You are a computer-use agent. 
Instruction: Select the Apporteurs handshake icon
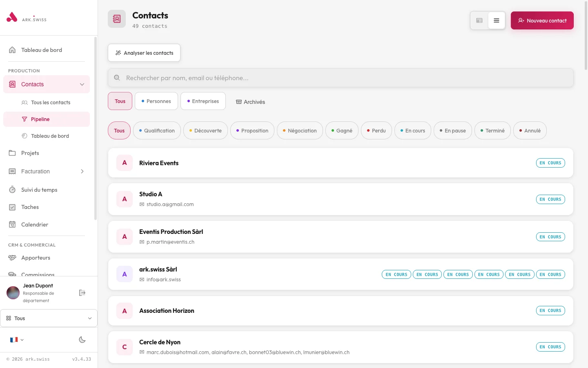pyautogui.click(x=12, y=258)
